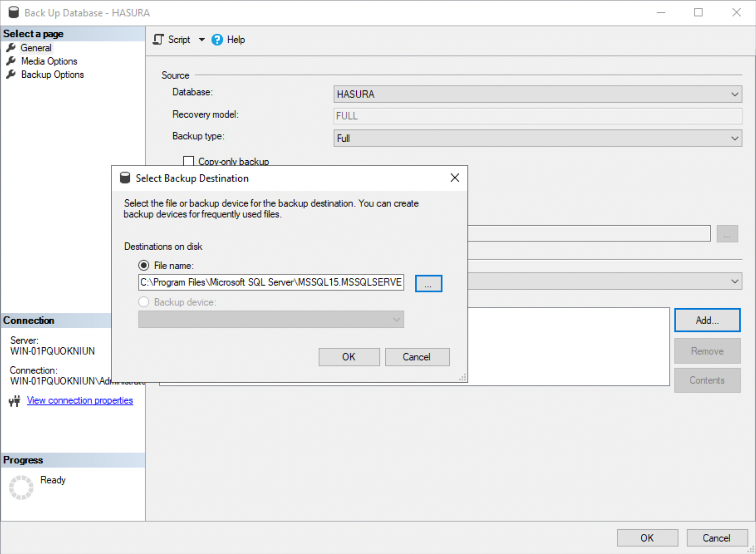Click the Recovery model field
Viewport: 756px width, 554px height.
(x=538, y=116)
